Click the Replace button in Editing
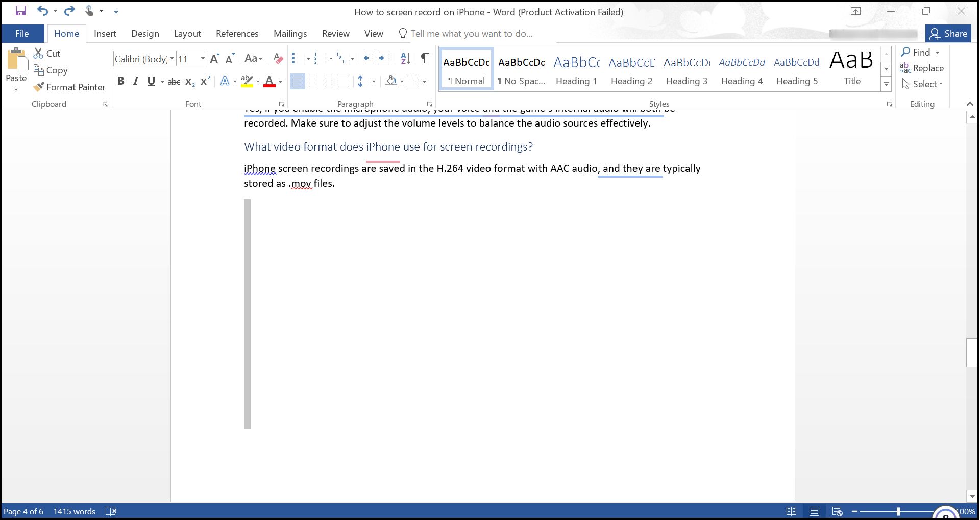This screenshot has height=520, width=980. 922,68
